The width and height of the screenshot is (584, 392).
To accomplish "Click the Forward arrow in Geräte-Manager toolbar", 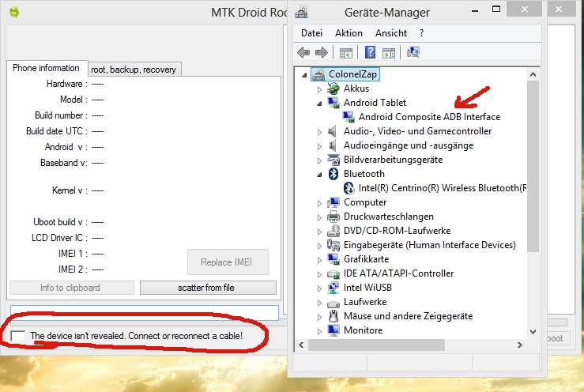I will coord(322,52).
